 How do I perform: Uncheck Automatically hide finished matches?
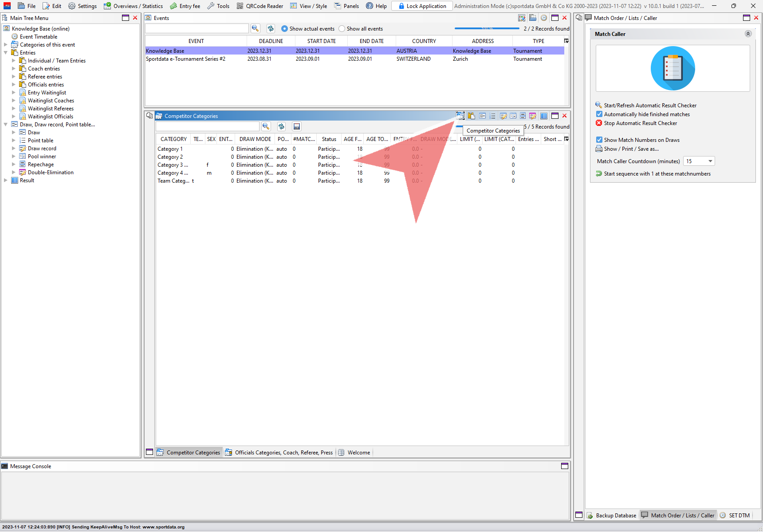599,114
